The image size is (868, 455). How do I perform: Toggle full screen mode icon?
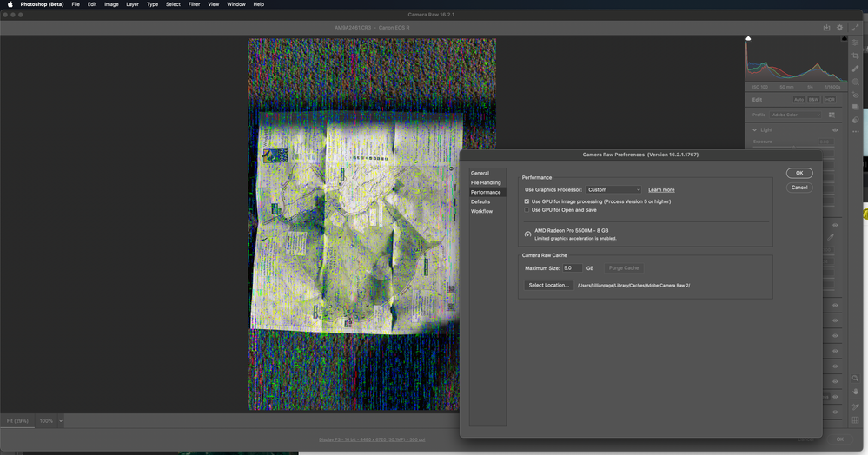click(x=855, y=28)
